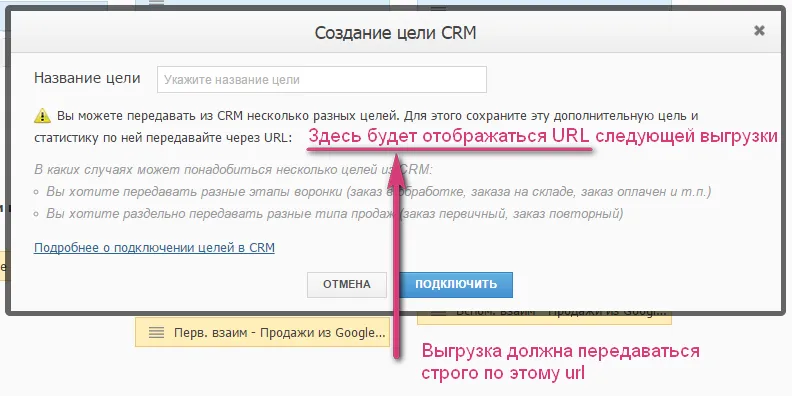Click the ОТМЕНА button

point(347,284)
